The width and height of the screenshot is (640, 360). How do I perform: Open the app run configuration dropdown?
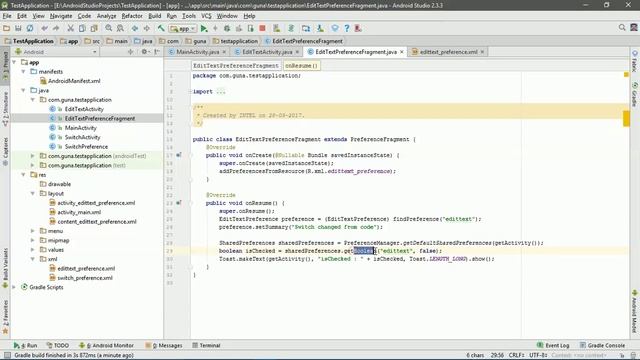[x=183, y=29]
